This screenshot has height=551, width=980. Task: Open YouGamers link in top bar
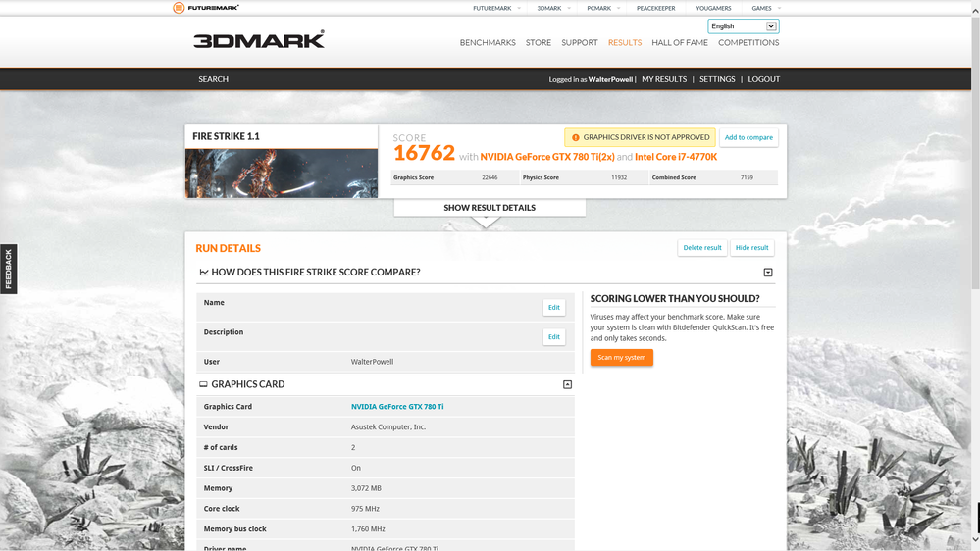[713, 8]
